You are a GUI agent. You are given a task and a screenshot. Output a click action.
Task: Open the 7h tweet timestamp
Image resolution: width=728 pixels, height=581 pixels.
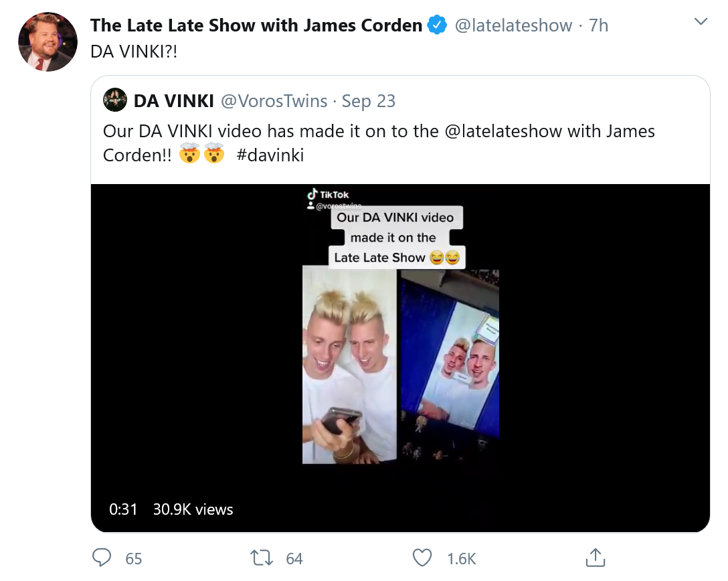(598, 25)
